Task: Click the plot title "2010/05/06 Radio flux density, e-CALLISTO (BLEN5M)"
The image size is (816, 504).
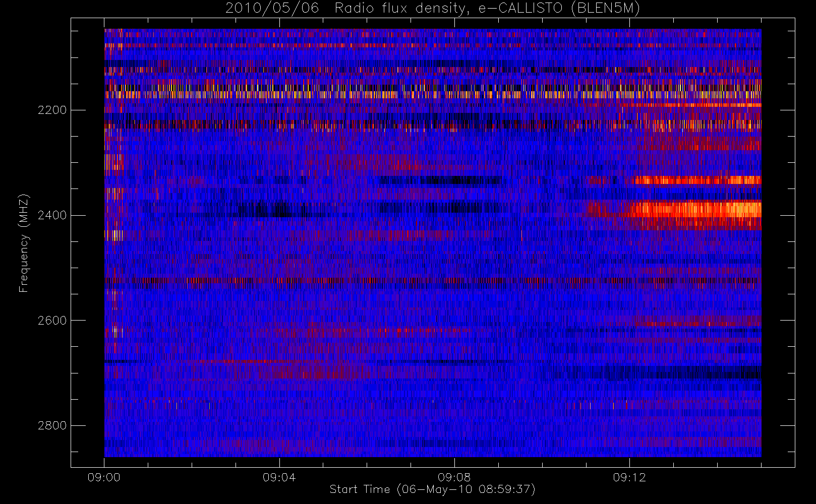Action: click(x=433, y=8)
